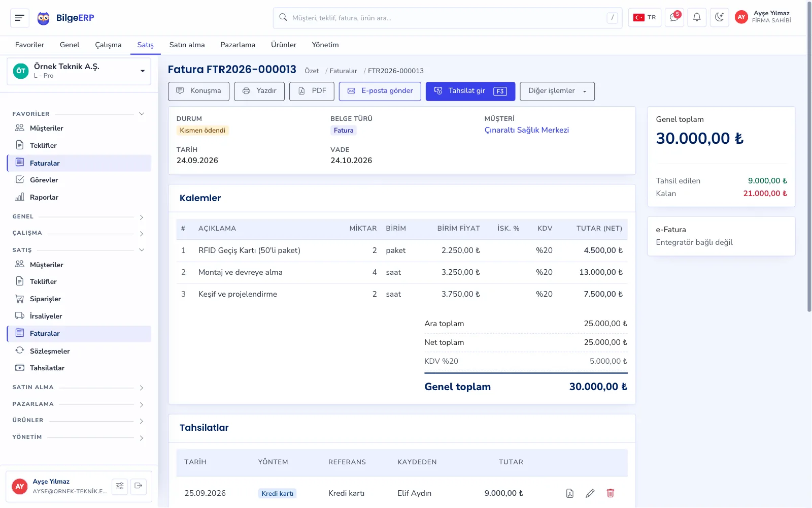The image size is (812, 508).
Task: Open Siparişler in the sidebar
Action: (x=79, y=299)
